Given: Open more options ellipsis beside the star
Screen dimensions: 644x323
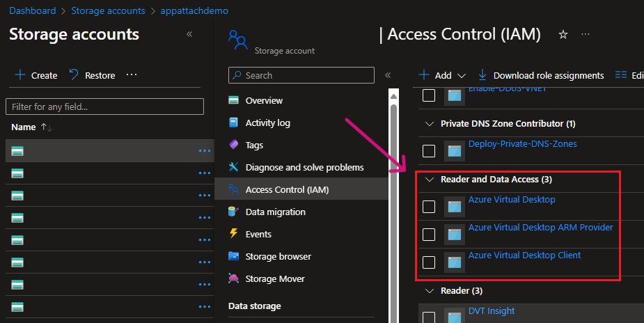Looking at the screenshot, I should click(586, 35).
